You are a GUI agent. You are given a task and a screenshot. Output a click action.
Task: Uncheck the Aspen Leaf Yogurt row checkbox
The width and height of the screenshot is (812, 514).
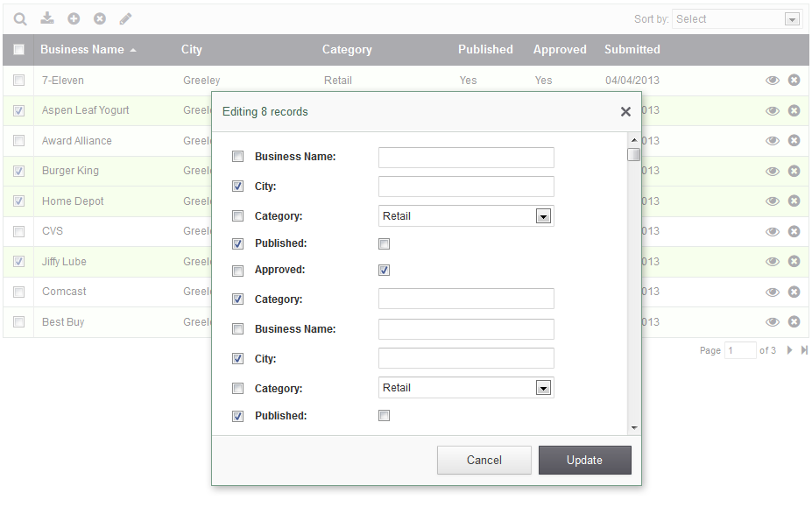tap(18, 111)
